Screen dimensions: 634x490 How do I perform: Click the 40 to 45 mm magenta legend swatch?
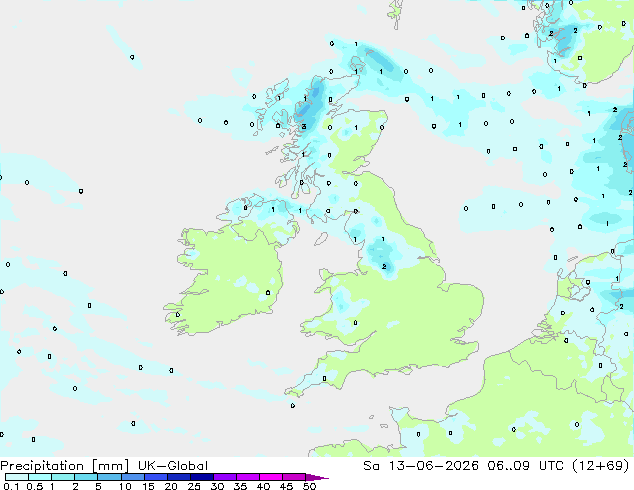click(x=271, y=477)
